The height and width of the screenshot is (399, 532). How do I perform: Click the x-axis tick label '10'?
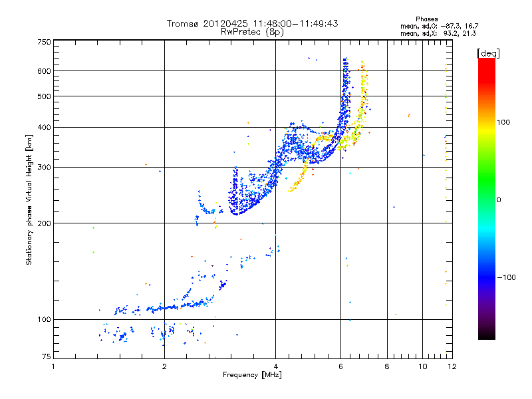click(423, 366)
